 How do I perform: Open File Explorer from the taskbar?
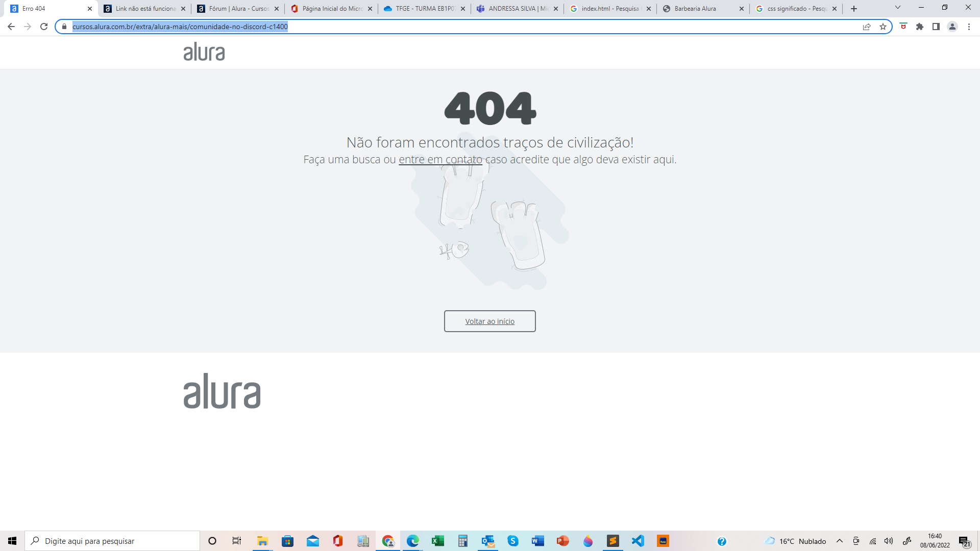pyautogui.click(x=262, y=541)
